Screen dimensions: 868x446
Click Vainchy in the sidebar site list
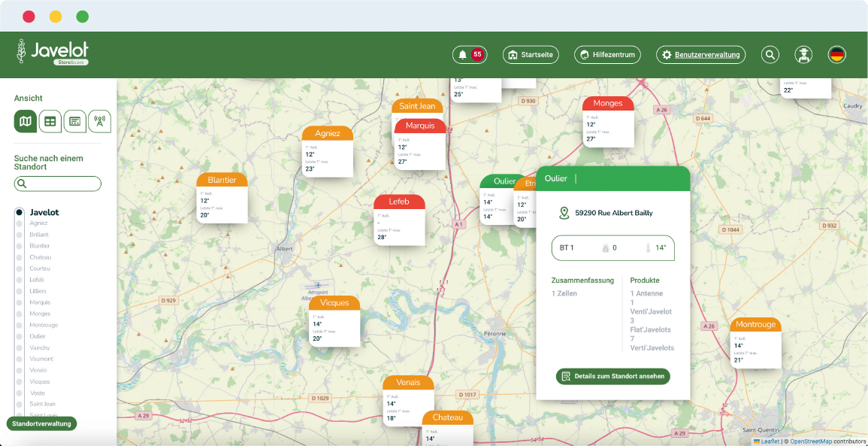pos(40,348)
